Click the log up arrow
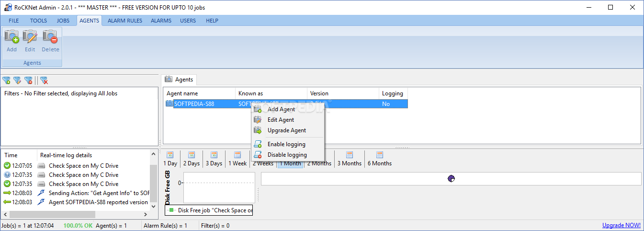 [x=153, y=154]
